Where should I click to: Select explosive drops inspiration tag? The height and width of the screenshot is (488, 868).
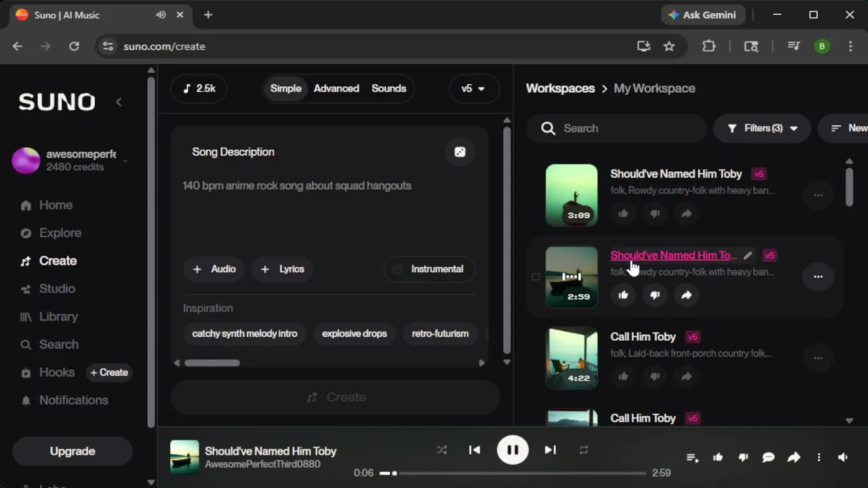354,333
